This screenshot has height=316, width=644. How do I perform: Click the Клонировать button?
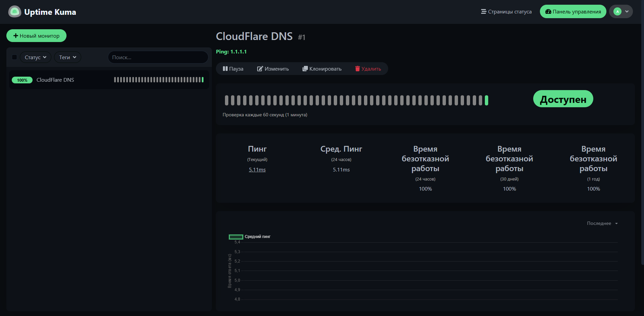tap(322, 69)
